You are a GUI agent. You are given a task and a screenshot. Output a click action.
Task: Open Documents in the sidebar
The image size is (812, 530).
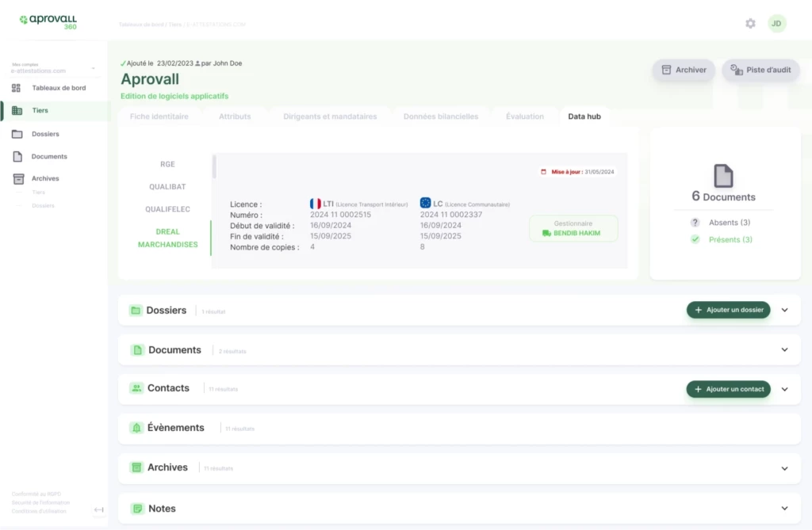(x=49, y=156)
